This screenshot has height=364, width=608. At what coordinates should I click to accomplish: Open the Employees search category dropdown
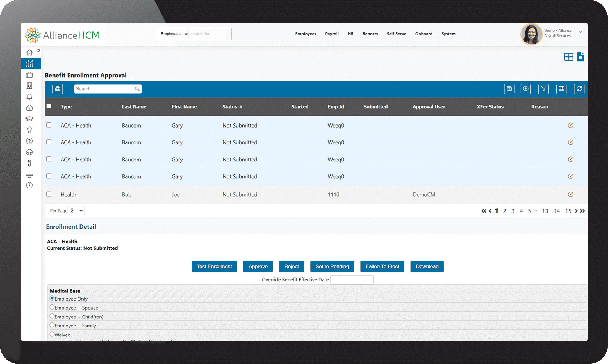(173, 34)
